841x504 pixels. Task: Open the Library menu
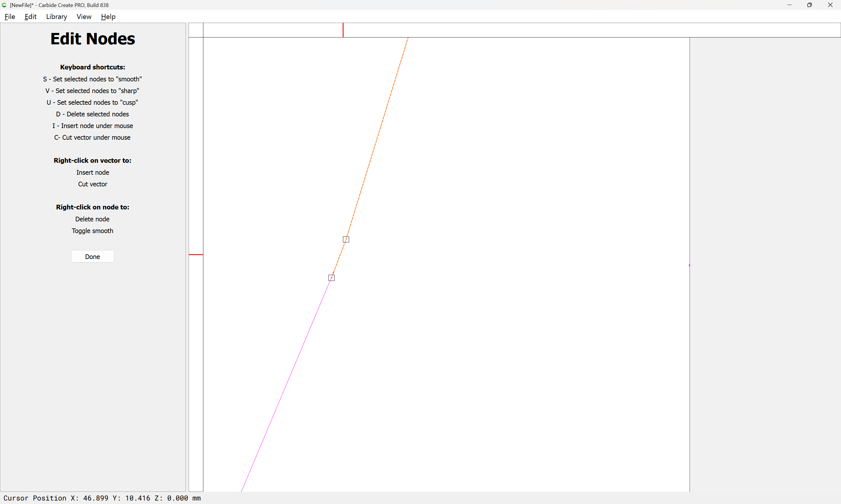[x=56, y=17]
